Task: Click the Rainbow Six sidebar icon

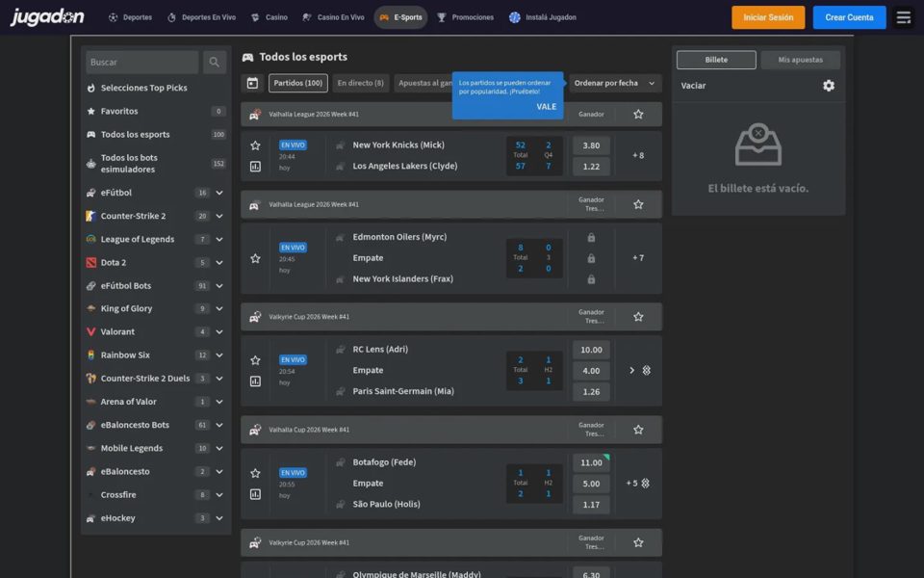Action: click(90, 355)
